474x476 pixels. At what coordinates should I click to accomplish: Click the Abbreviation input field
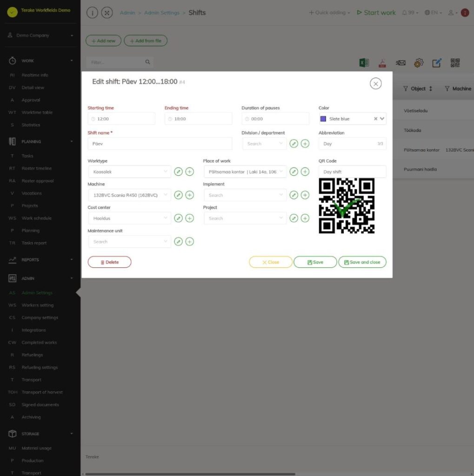(353, 144)
